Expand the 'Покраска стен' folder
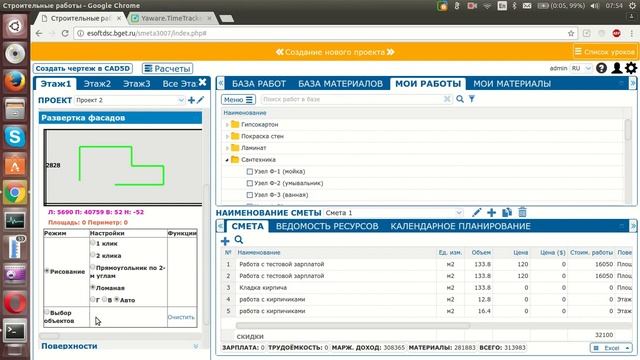Viewport: 640px width, 360px height. tap(227, 136)
